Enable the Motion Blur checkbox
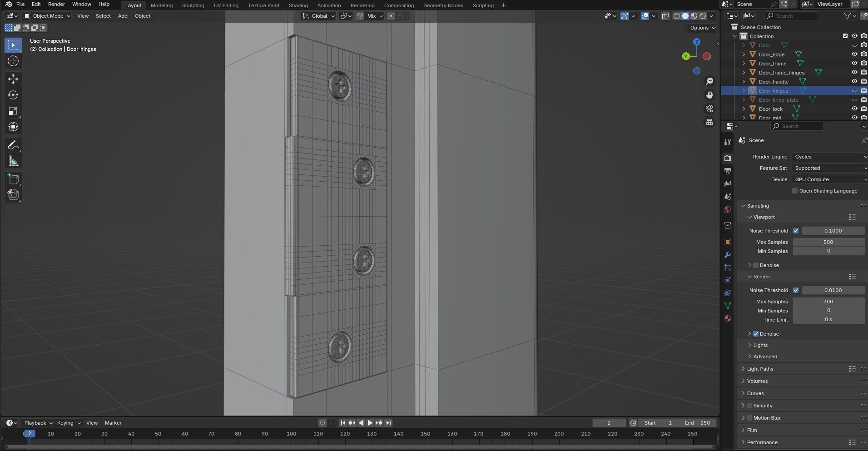 coord(749,418)
